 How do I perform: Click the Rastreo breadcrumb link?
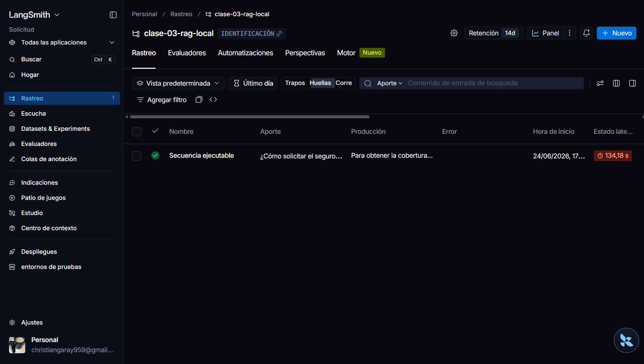[x=181, y=14]
